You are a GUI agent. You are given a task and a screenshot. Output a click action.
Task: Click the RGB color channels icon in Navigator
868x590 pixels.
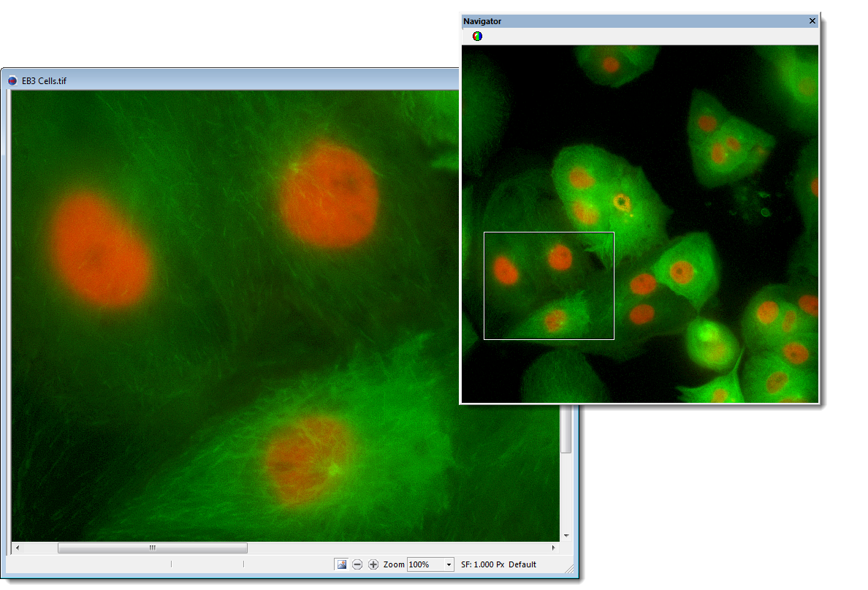pos(477,36)
